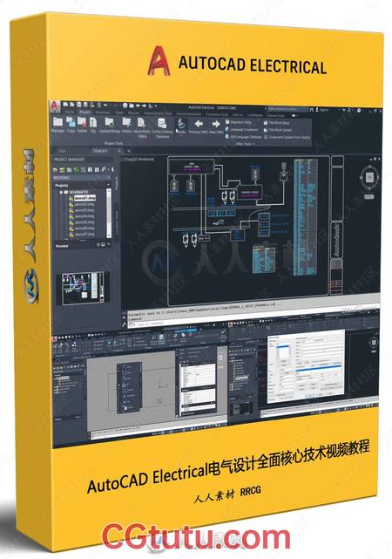Click the AutoCAD application menu logo
This screenshot has height=559, width=392.
tap(55, 106)
